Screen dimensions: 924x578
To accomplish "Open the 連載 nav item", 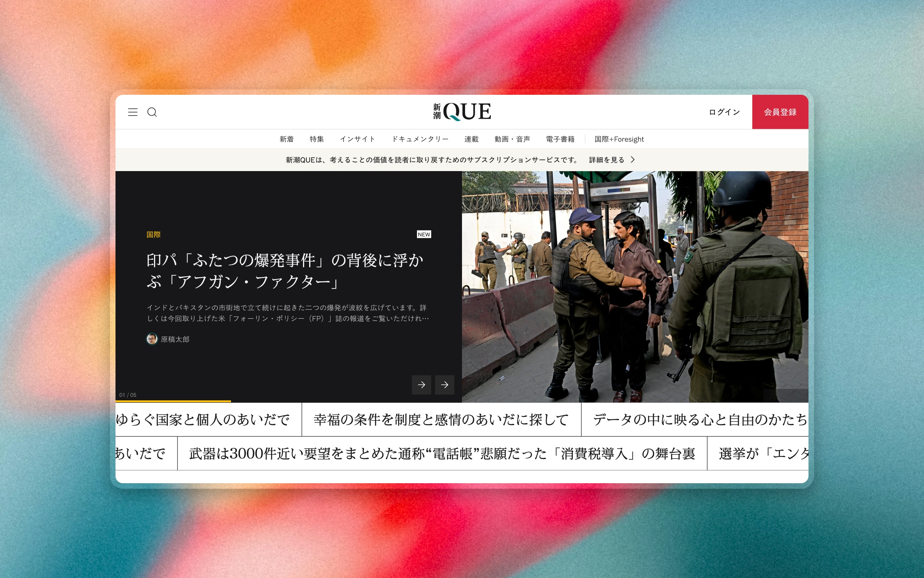I will (471, 139).
